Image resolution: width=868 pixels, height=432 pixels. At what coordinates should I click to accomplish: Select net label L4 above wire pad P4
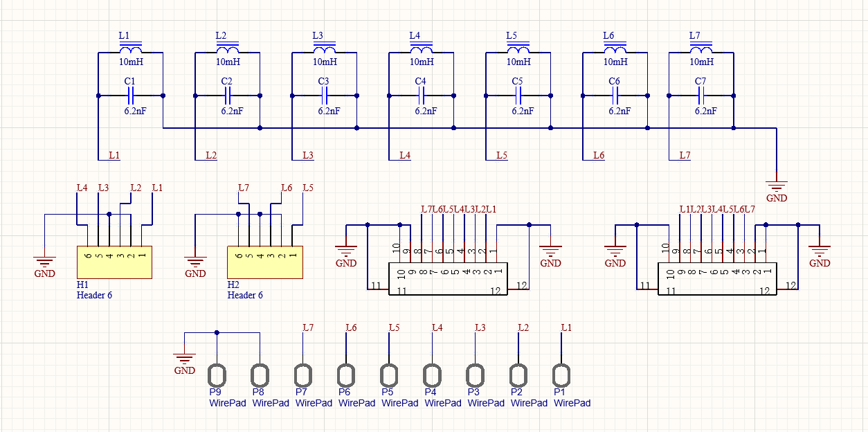pyautogui.click(x=437, y=327)
